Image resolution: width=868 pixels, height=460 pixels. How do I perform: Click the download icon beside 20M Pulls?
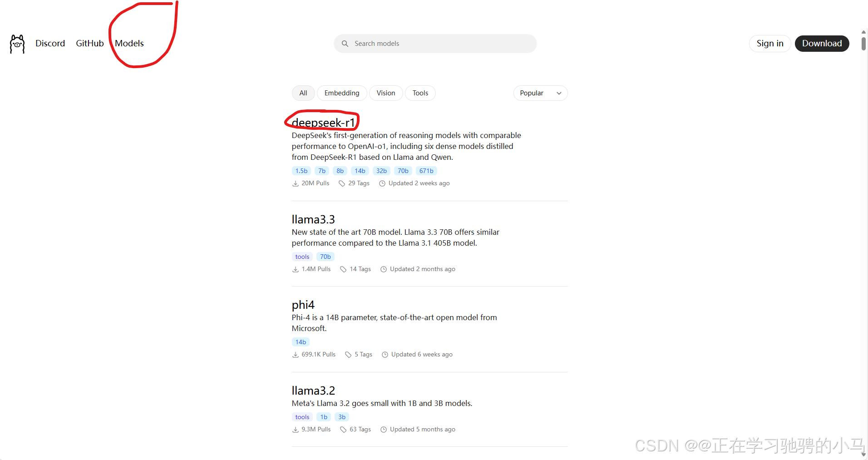pos(296,183)
